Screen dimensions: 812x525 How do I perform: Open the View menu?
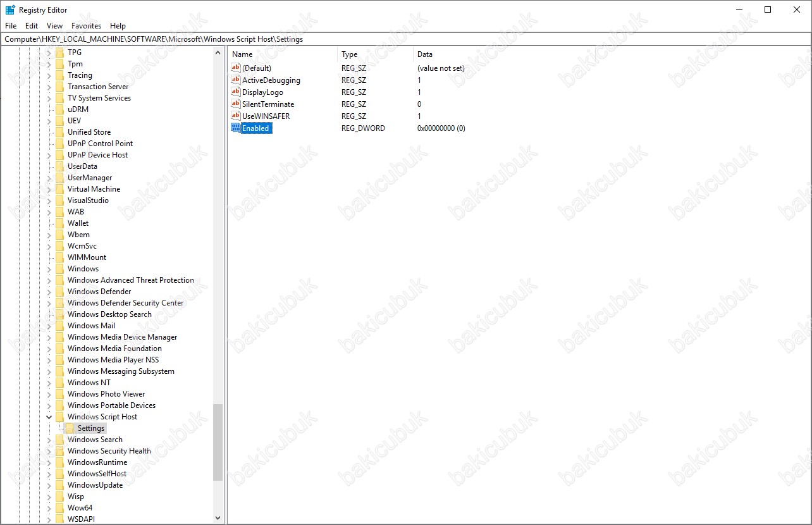[x=55, y=26]
